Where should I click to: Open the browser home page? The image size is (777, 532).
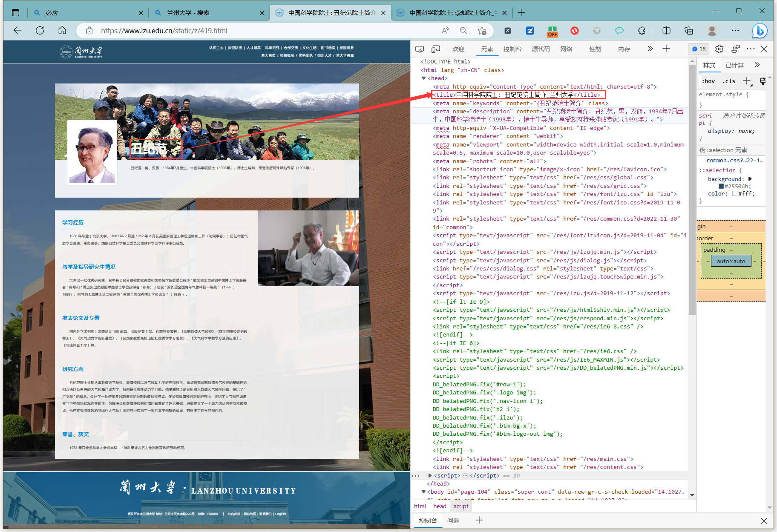(62, 31)
